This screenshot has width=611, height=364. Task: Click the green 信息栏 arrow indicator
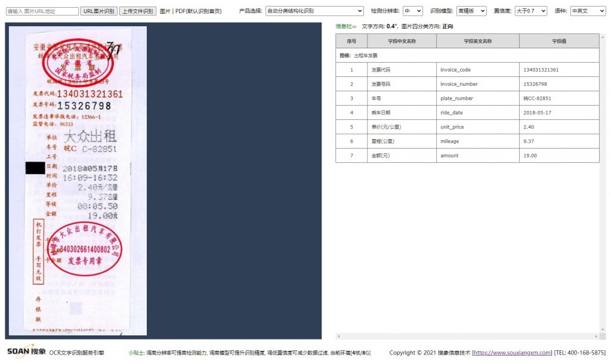click(x=346, y=26)
